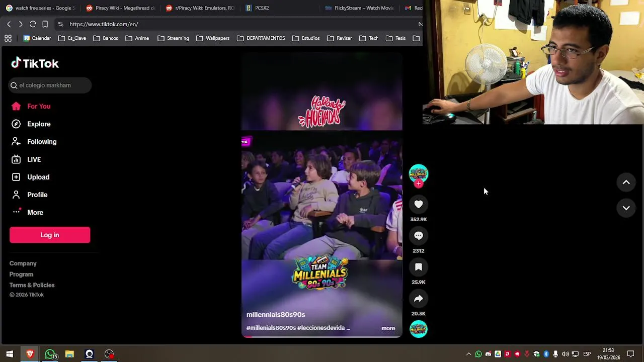Open the Explore page
The height and width of the screenshot is (362, 644).
click(x=31, y=124)
